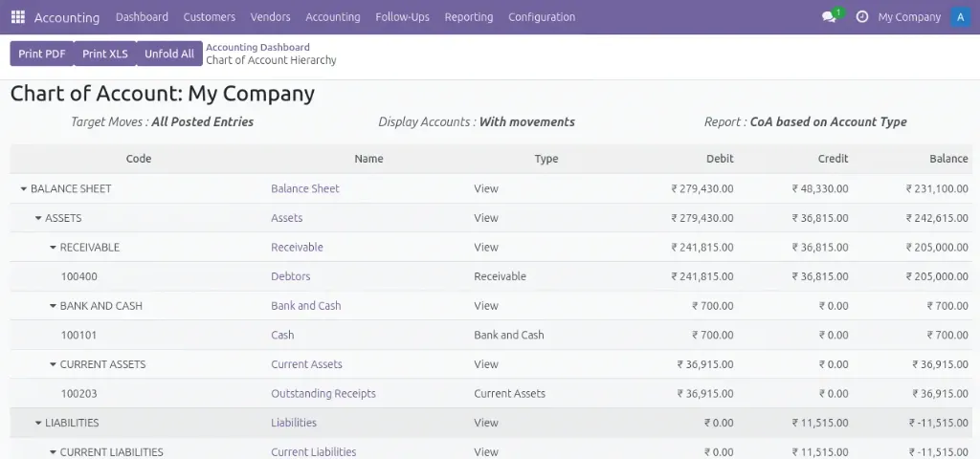Open the user avatar menu
Viewport: 980px width, 459px height.
[x=960, y=17]
